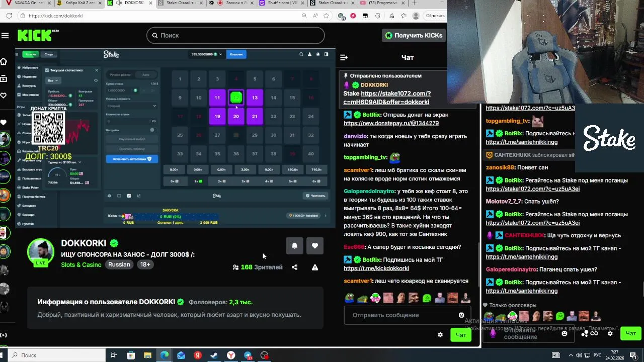Open a new browser tab with plus
Image resolution: width=644 pixels, height=362 pixels.
(x=415, y=3)
